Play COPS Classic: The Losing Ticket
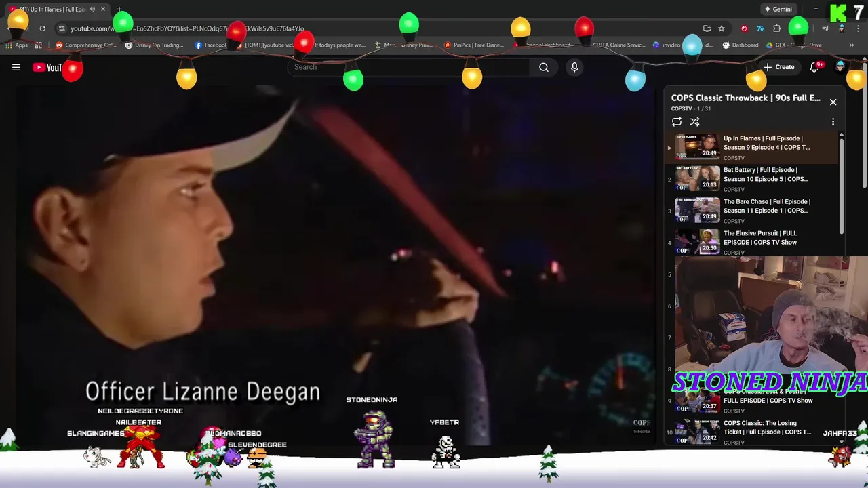Screen dimensions: 868x488 tap(767, 428)
